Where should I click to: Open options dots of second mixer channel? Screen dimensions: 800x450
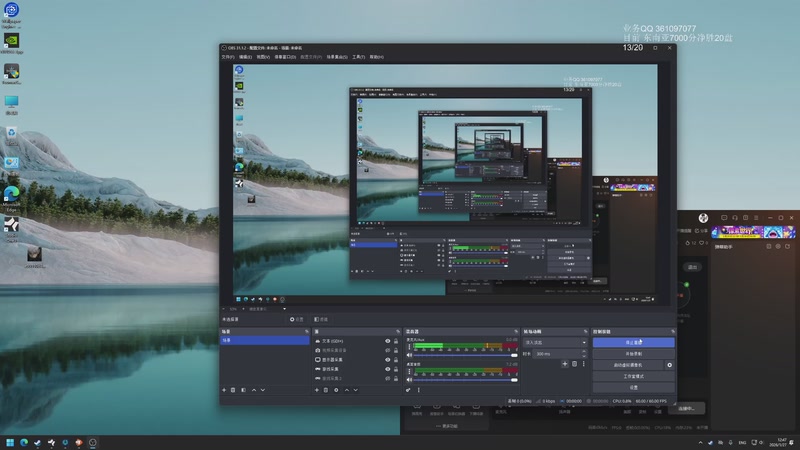[x=409, y=372]
